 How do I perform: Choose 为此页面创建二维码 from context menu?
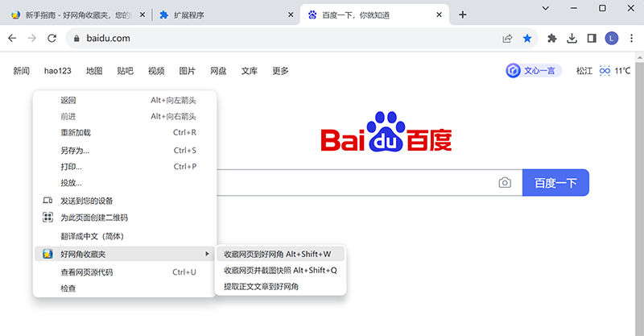(x=93, y=218)
